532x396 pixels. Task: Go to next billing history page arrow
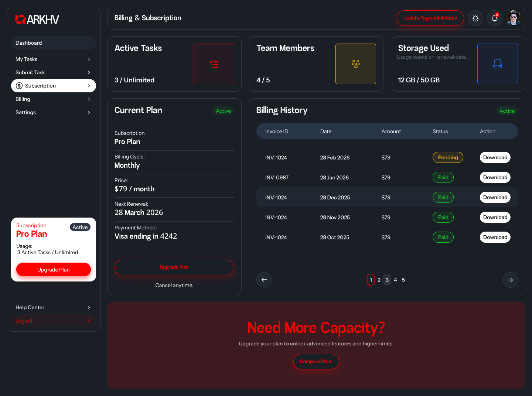click(x=510, y=280)
